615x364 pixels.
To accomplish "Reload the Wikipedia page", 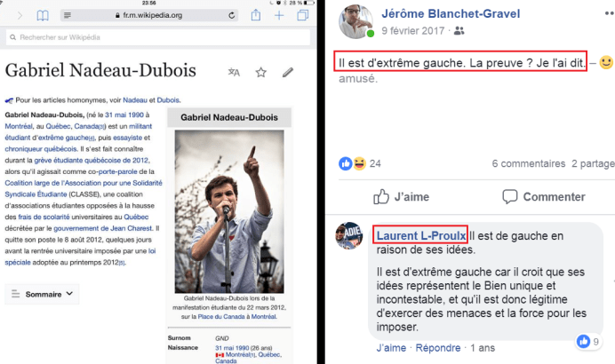I will 233,15.
